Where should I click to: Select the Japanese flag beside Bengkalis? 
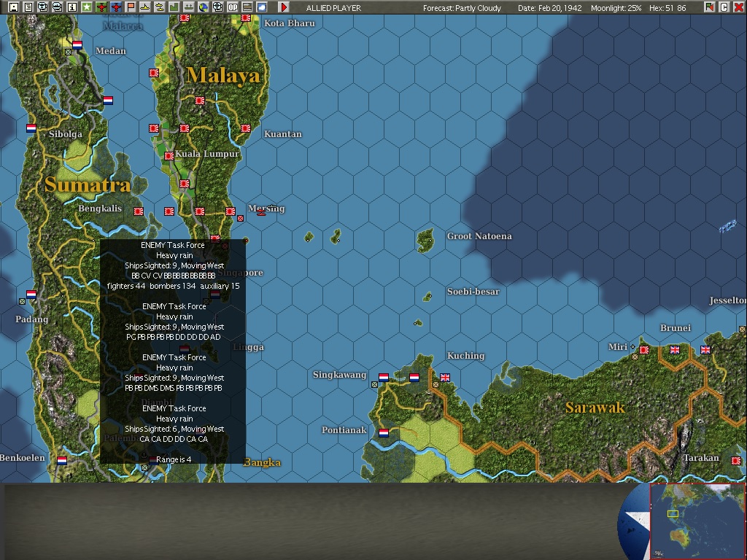pos(139,211)
